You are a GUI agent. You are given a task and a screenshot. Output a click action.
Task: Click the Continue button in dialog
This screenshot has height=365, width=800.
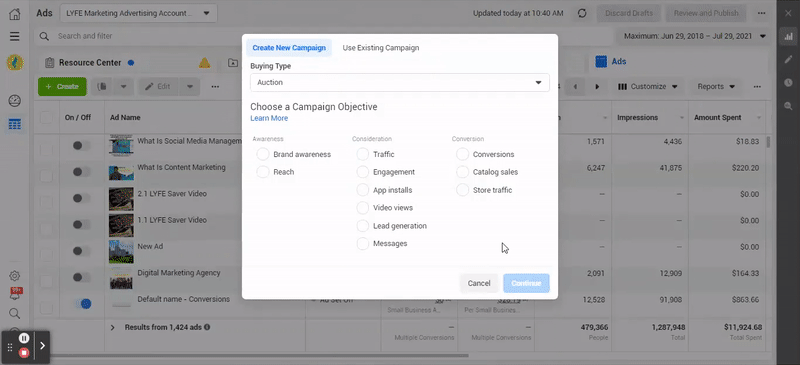pyautogui.click(x=526, y=283)
